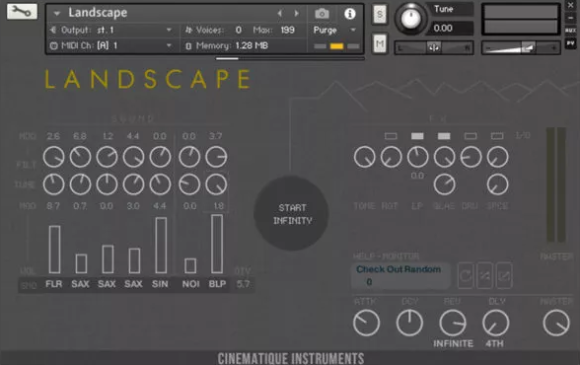Go to next preset arrow

click(x=296, y=14)
